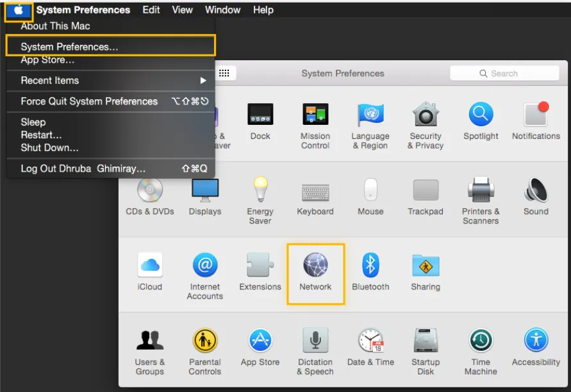Image resolution: width=571 pixels, height=392 pixels.
Task: Choose Shut Down… from Apple menu
Action: pyautogui.click(x=111, y=148)
